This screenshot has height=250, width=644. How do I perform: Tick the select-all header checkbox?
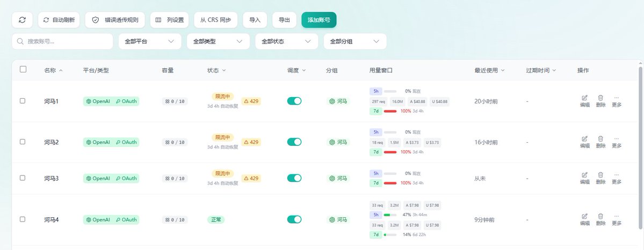[23, 69]
